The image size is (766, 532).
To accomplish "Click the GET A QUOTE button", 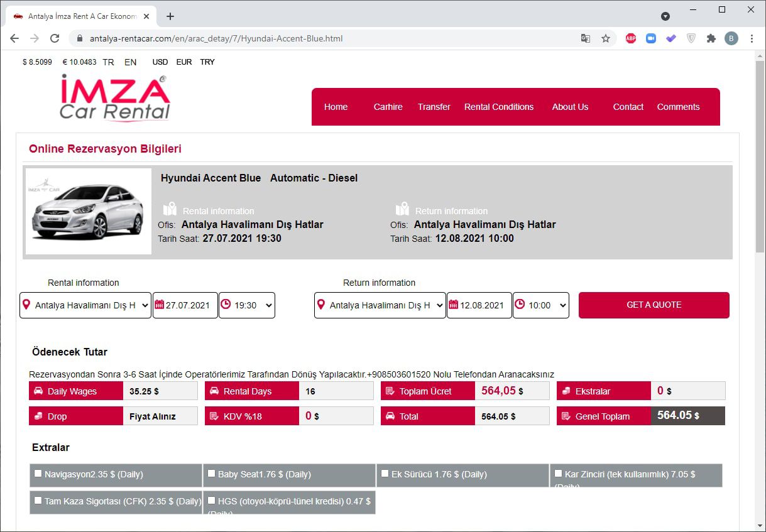I will click(x=654, y=305).
